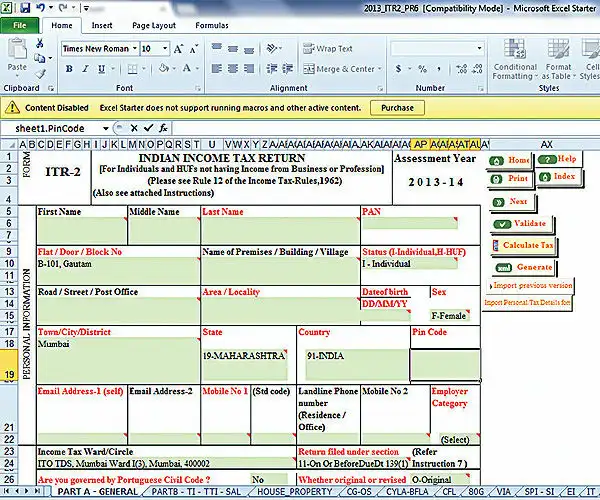Switch to the Page Layout tab
Screen dimensions: 600x500
tap(154, 26)
